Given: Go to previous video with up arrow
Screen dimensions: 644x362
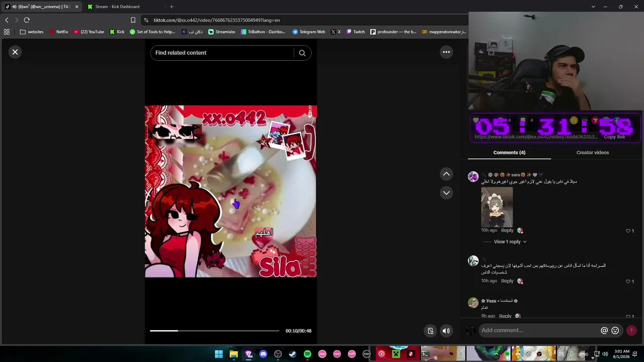Looking at the screenshot, I should (x=446, y=174).
